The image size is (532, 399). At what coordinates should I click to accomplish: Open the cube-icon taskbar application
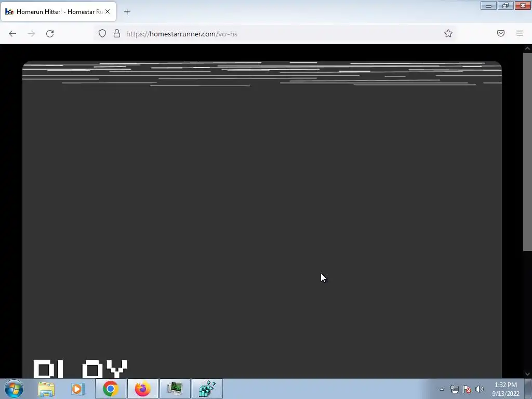pyautogui.click(x=207, y=389)
